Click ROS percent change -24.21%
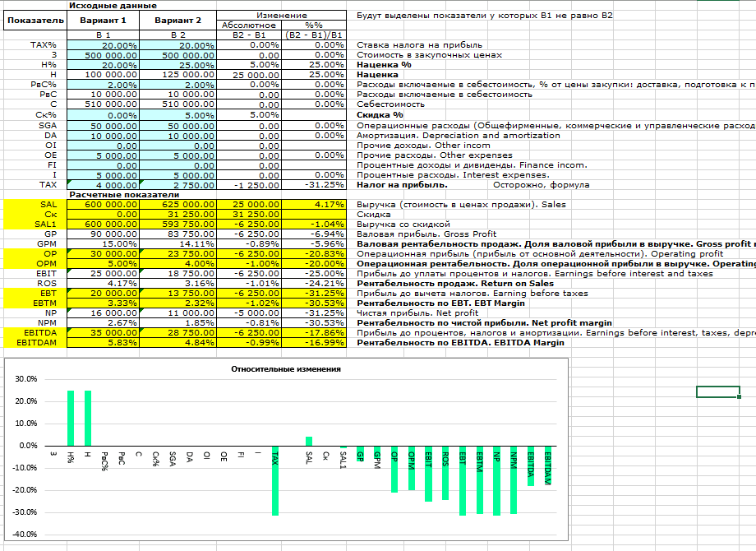 pos(314,284)
